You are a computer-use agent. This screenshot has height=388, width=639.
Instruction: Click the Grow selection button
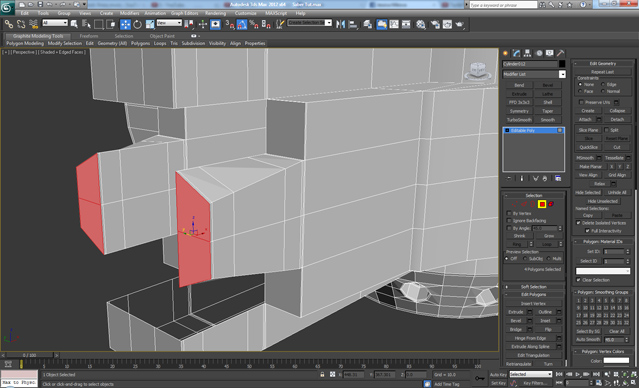point(549,236)
